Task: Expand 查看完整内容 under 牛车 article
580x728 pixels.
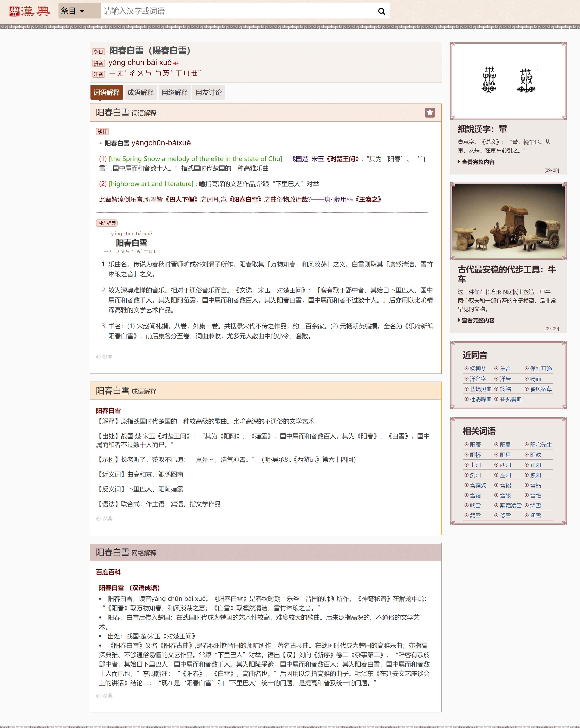Action: click(477, 320)
